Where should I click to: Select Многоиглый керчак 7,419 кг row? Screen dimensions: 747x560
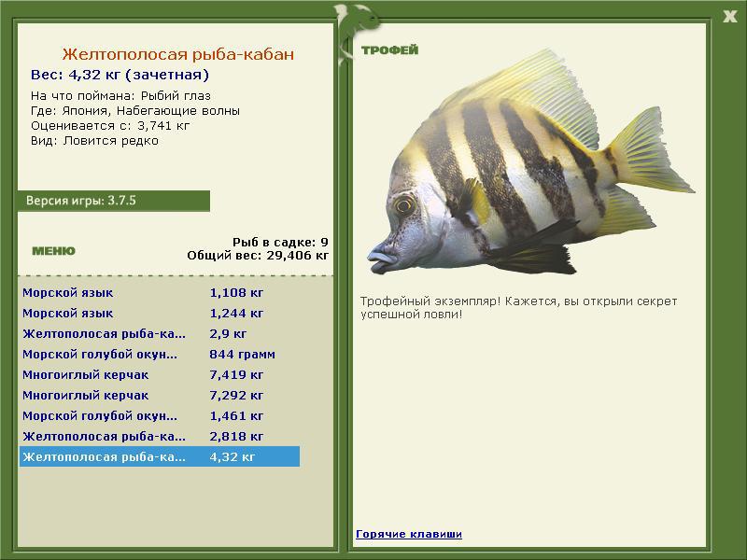coord(159,375)
